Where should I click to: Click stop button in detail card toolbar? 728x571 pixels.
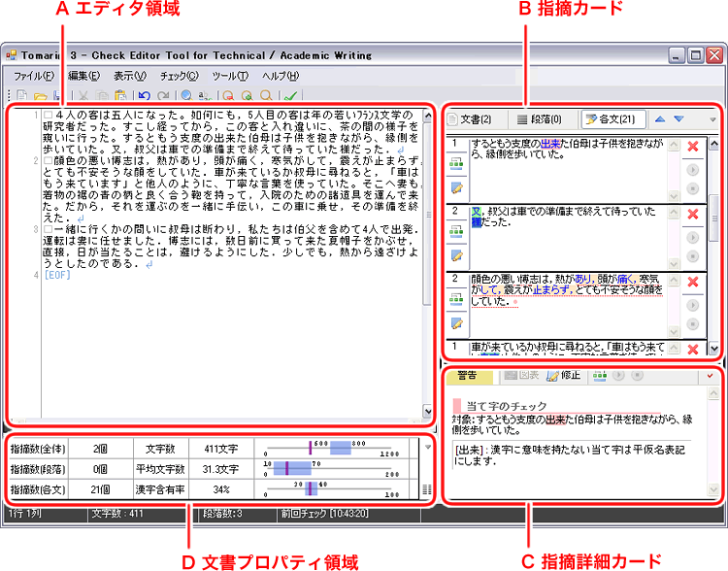pos(638,376)
